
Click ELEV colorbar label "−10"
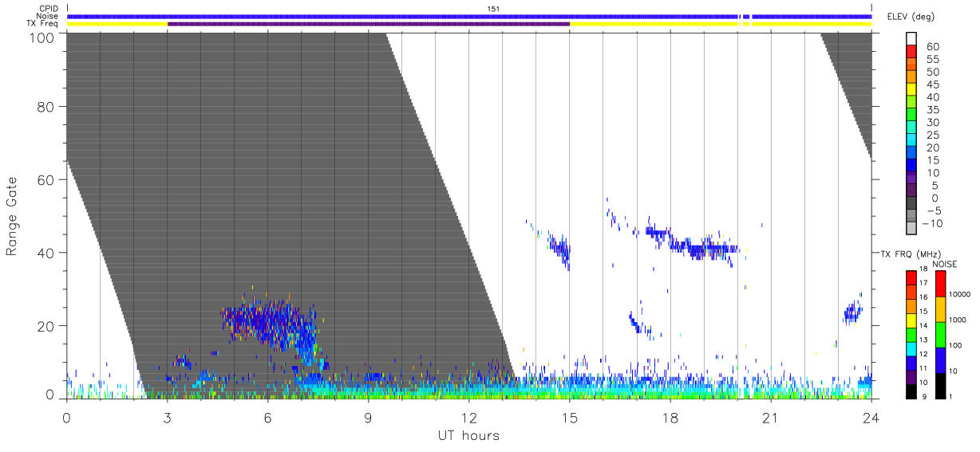(x=931, y=224)
